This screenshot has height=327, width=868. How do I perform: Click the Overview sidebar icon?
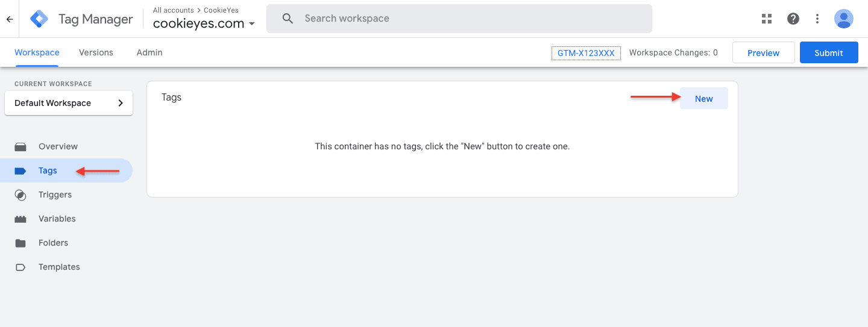20,146
